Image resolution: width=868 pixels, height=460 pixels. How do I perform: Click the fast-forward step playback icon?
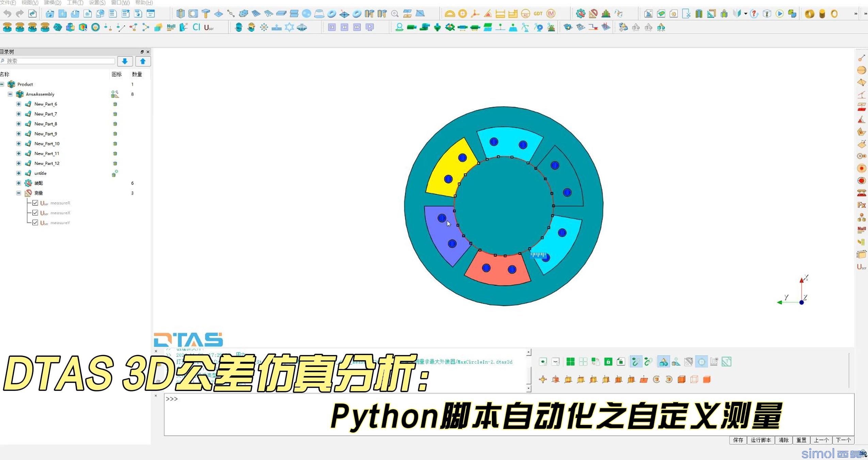click(357, 27)
